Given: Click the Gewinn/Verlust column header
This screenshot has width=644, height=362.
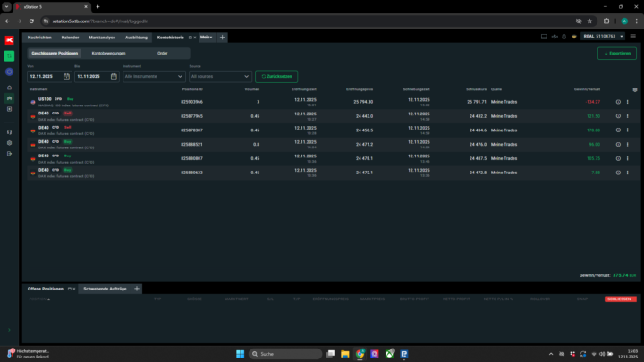Looking at the screenshot, I should (587, 89).
